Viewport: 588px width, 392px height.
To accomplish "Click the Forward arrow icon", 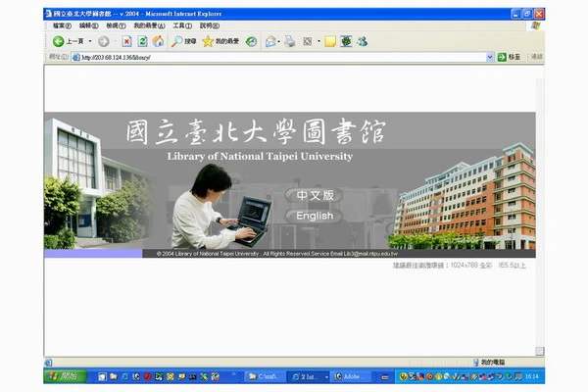I will click(x=104, y=41).
